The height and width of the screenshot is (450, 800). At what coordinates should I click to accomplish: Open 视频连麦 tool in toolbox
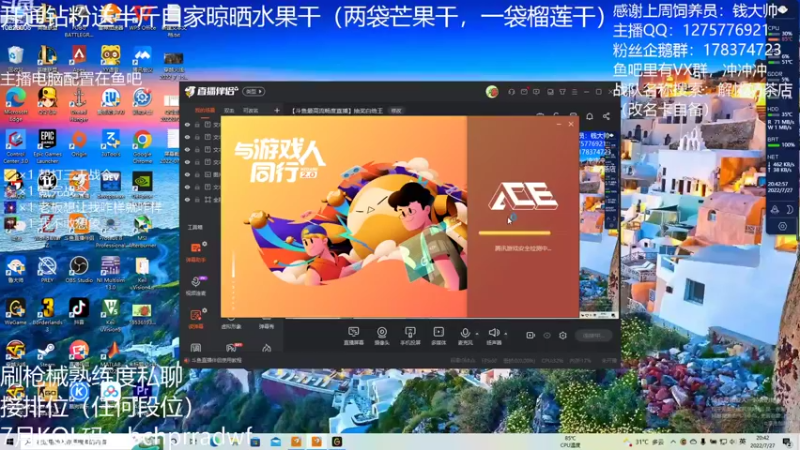(196, 286)
